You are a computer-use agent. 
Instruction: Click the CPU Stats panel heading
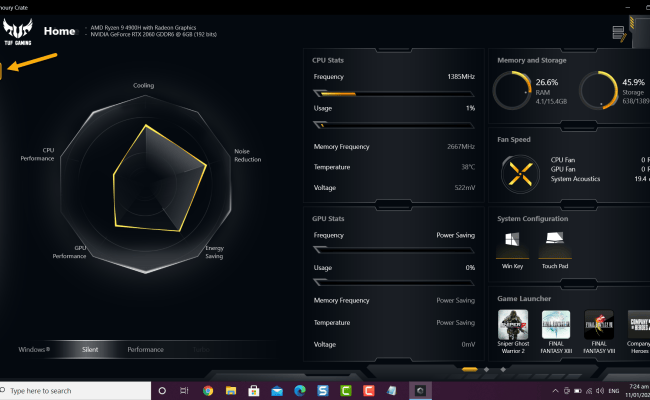[x=328, y=60]
